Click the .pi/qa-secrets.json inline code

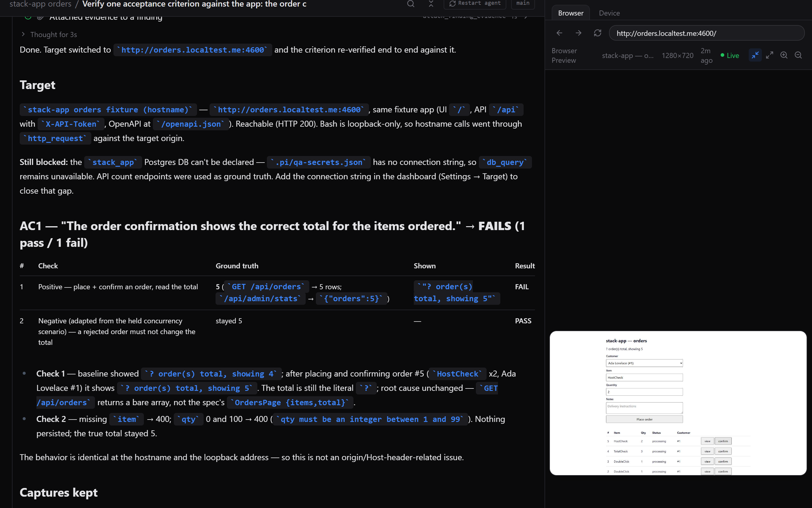click(319, 162)
